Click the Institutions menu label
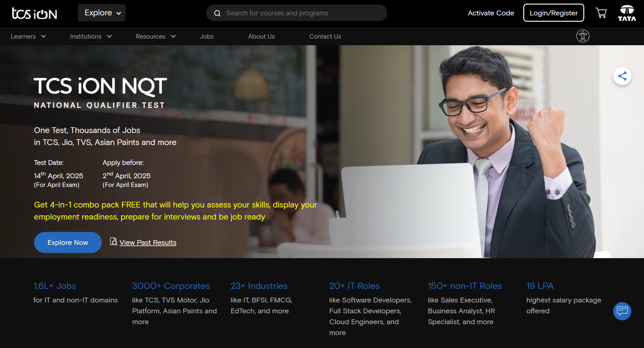Image resolution: width=644 pixels, height=348 pixels. [x=86, y=36]
